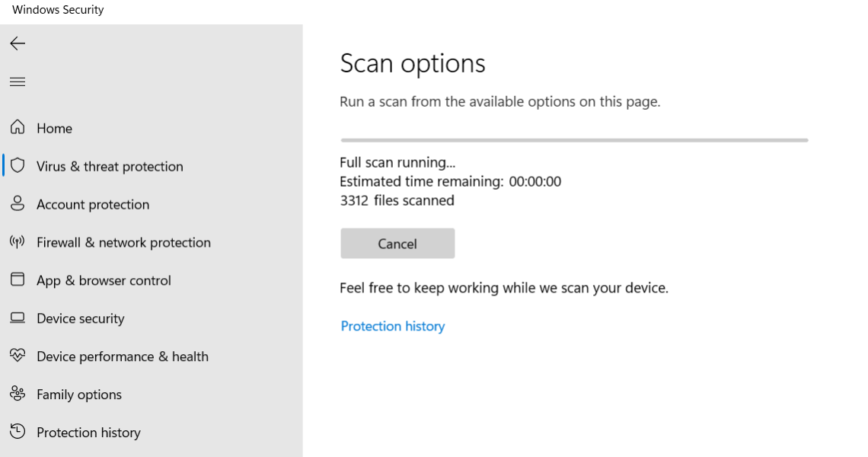The image size is (868, 457).
Task: Expand the hamburger navigation menu
Action: tap(18, 81)
